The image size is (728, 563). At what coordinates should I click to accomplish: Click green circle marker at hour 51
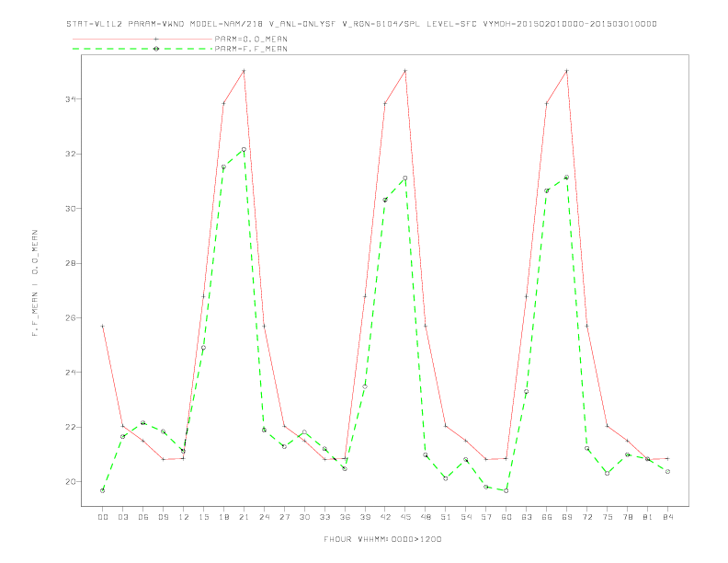(x=446, y=478)
